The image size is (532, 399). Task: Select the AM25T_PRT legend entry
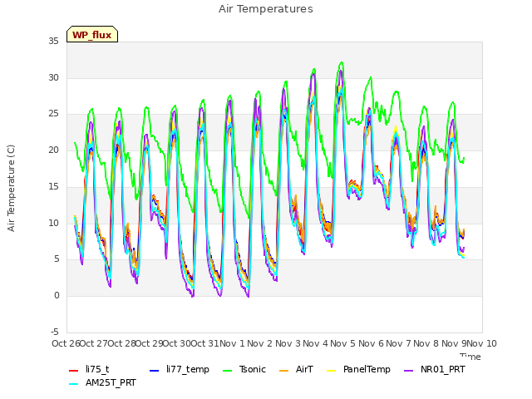pyautogui.click(x=102, y=383)
